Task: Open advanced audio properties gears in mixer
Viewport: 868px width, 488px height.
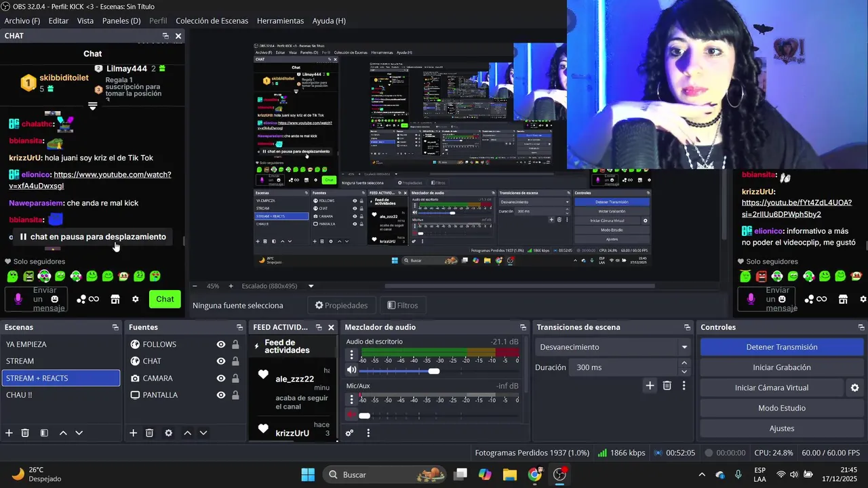Action: 349,433
